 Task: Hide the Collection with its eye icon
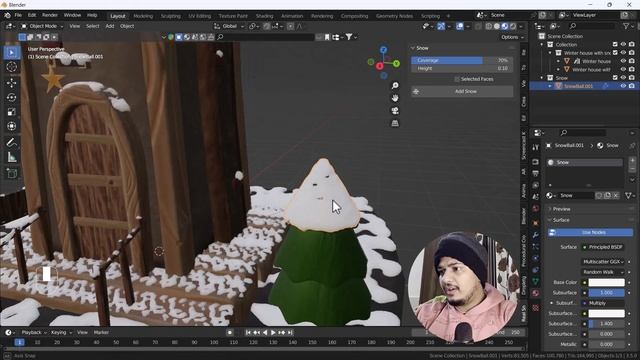pyautogui.click(x=623, y=44)
